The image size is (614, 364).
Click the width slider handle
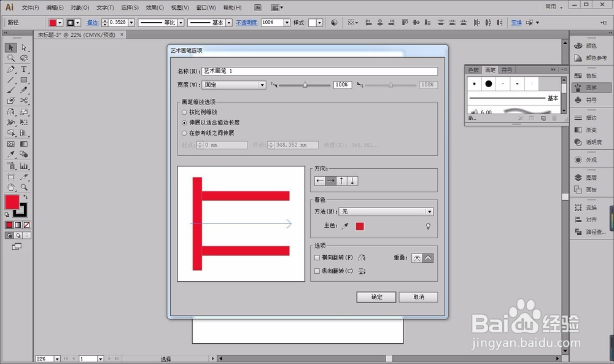(305, 85)
